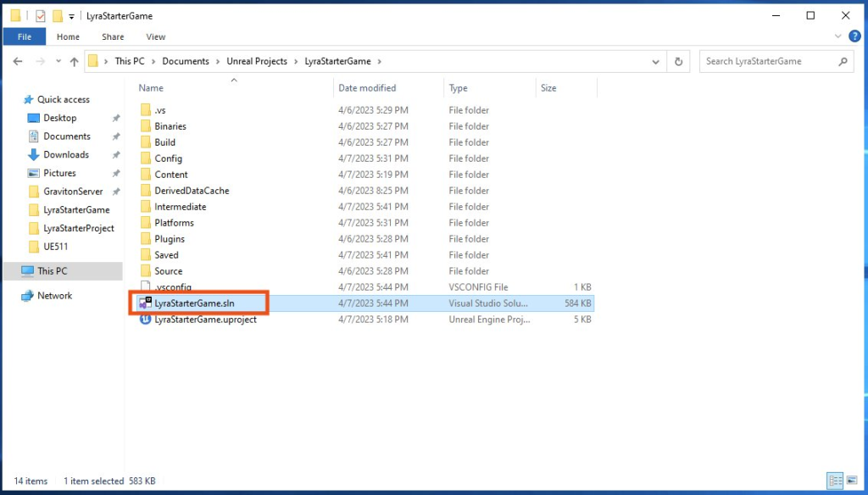The height and width of the screenshot is (495, 868).
Task: Open GravitonServer in the navigation pane
Action: click(x=73, y=192)
